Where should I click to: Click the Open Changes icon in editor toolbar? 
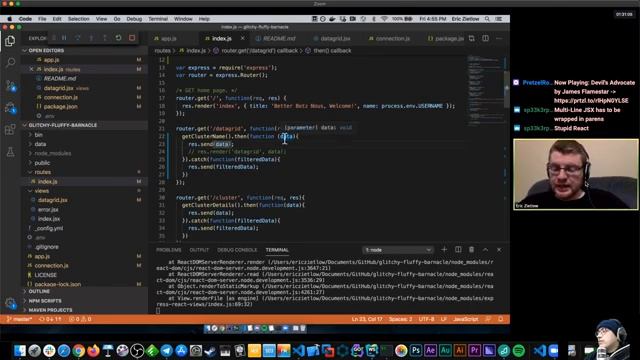click(x=472, y=38)
